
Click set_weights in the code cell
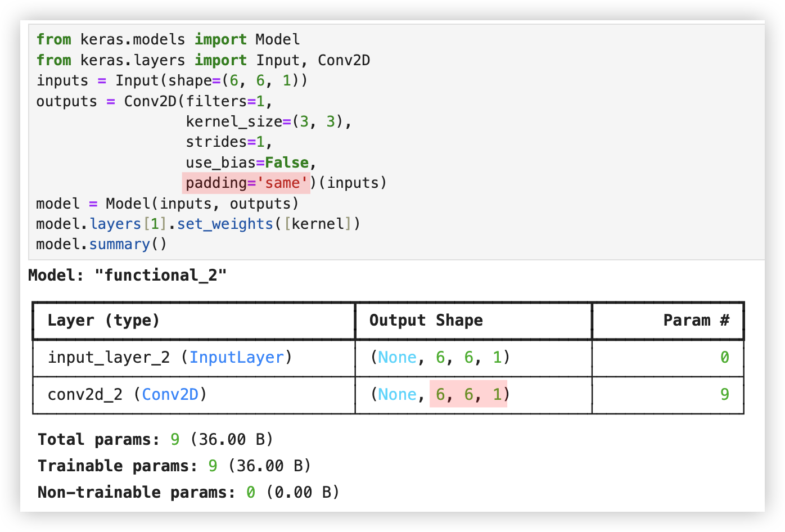tap(225, 224)
